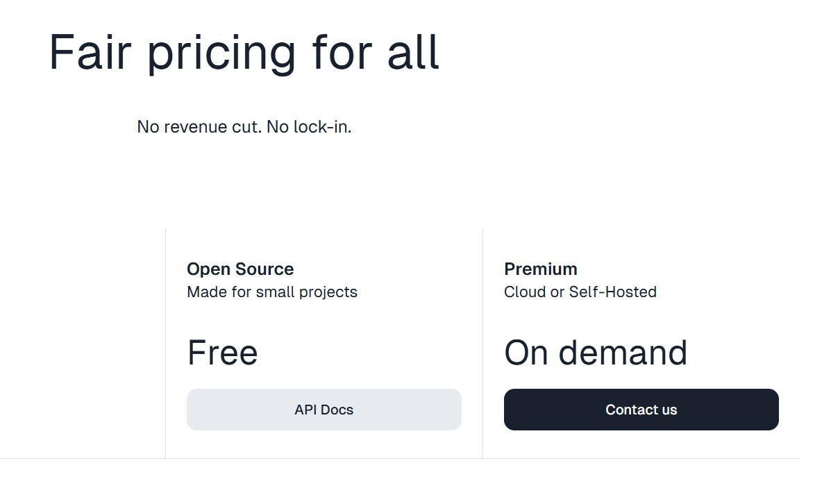
Task: Click 'Made for small projects' subtitle
Action: tap(272, 292)
